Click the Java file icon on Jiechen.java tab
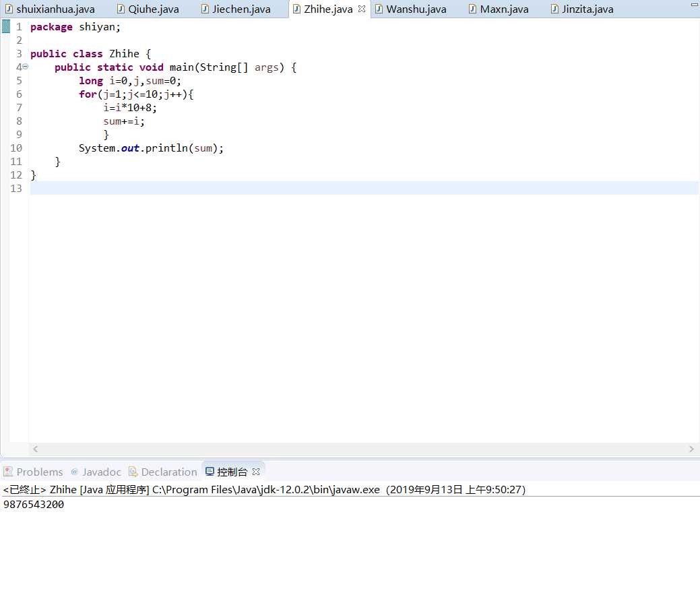 pos(204,9)
